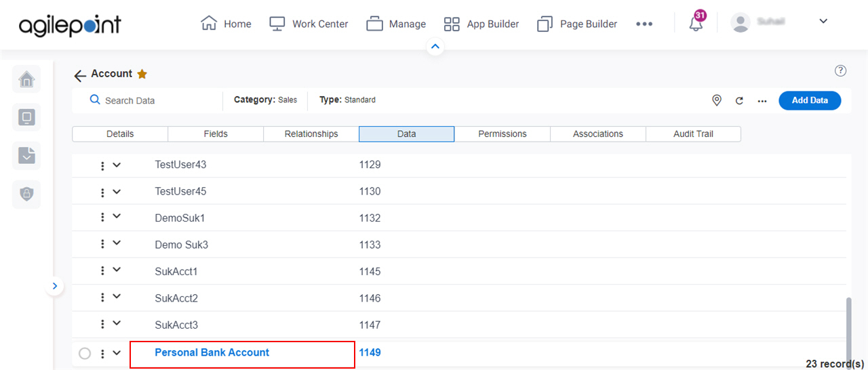Click the shield lock icon in left sidebar
Viewport: 868px width, 370px height.
(26, 194)
